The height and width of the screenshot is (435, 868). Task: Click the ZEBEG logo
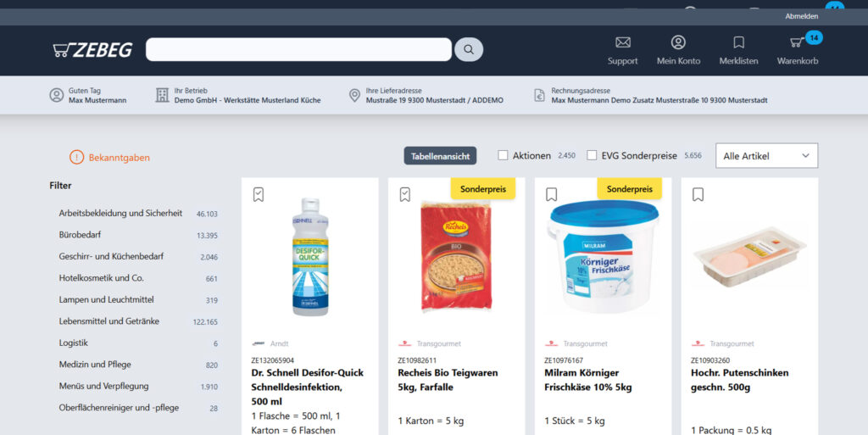pos(92,50)
